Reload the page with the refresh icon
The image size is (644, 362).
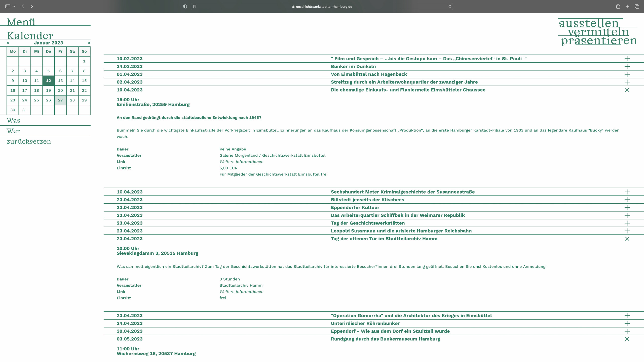tap(450, 7)
